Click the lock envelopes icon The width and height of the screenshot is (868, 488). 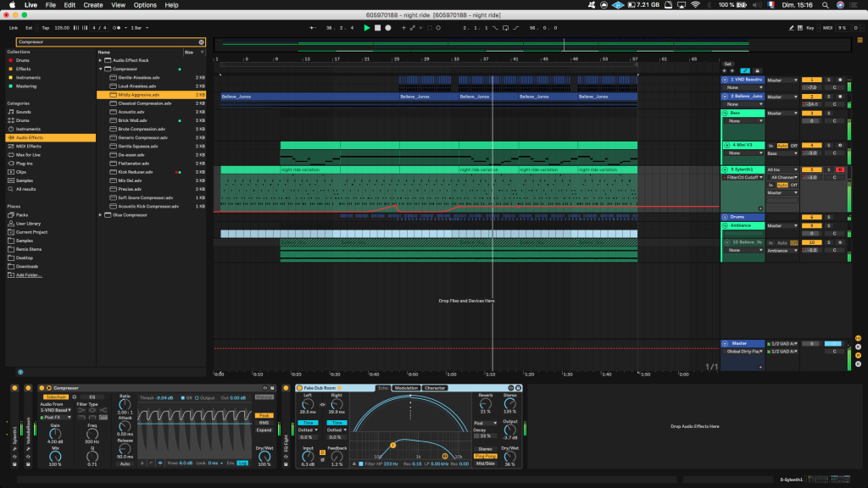pos(757,71)
